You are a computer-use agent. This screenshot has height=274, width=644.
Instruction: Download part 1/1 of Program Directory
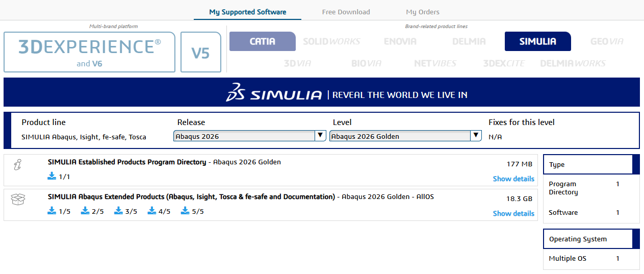[58, 177]
